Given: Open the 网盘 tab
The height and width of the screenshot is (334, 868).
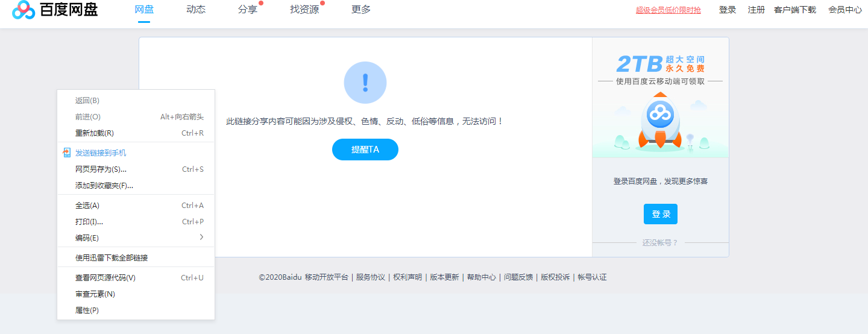Looking at the screenshot, I should 144,10.
